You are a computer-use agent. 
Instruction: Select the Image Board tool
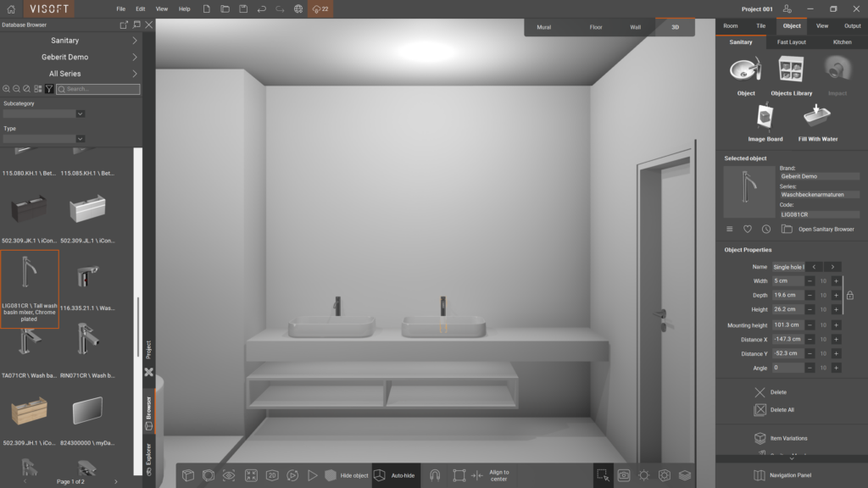[x=765, y=123]
